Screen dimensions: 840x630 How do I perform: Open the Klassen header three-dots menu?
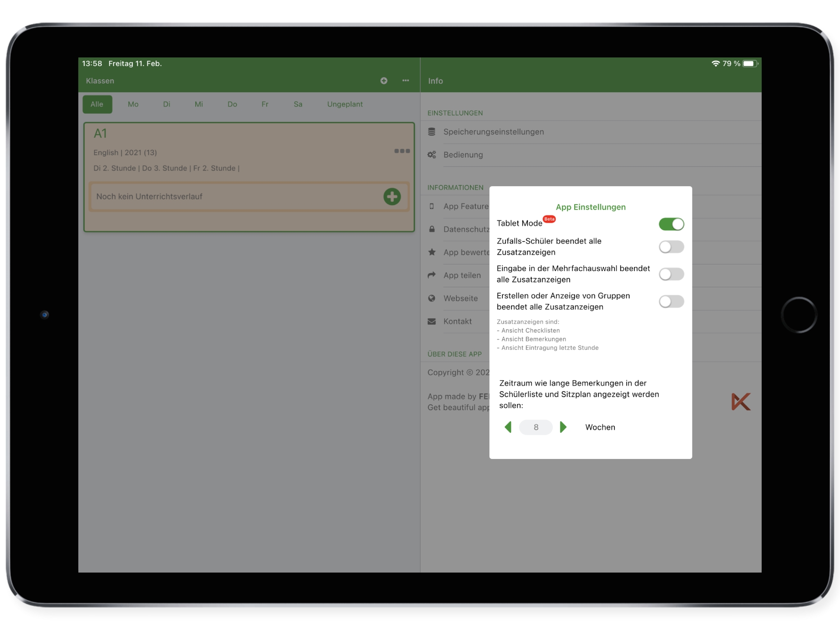point(405,81)
